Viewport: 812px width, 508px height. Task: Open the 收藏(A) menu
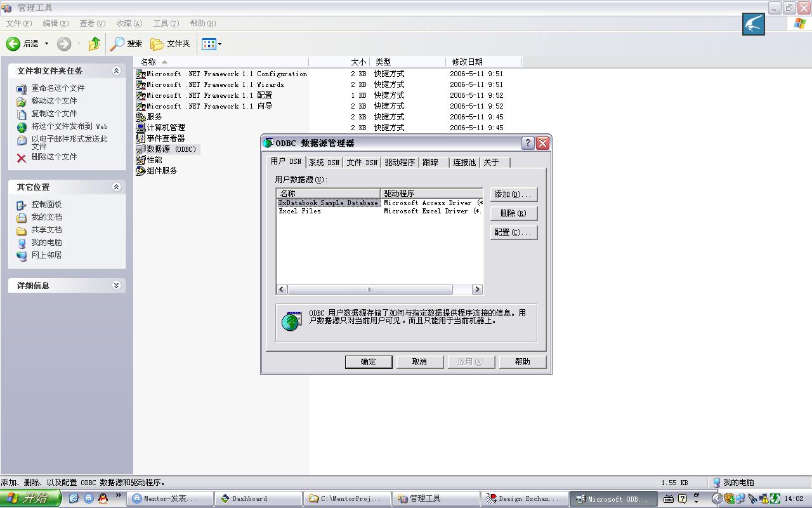tap(129, 23)
